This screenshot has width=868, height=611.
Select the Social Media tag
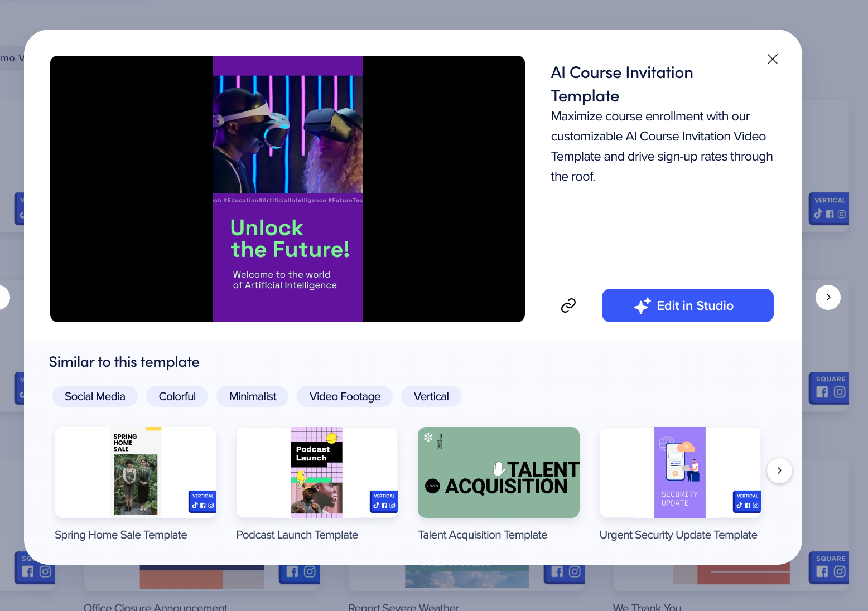(95, 396)
